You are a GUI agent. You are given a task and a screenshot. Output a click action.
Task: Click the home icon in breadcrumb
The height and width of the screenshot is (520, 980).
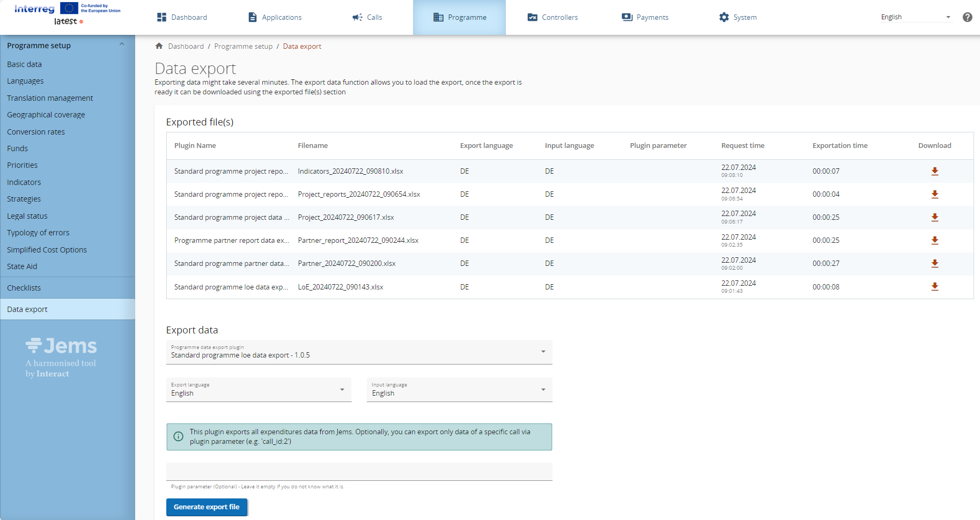point(159,46)
